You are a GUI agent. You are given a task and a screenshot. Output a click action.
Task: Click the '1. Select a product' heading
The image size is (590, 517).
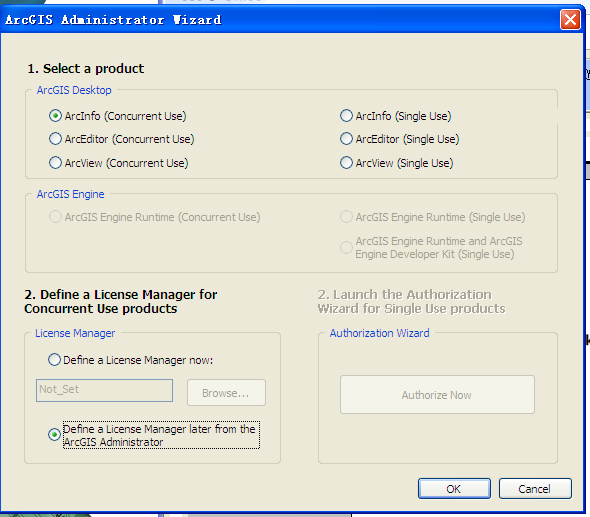tap(86, 68)
